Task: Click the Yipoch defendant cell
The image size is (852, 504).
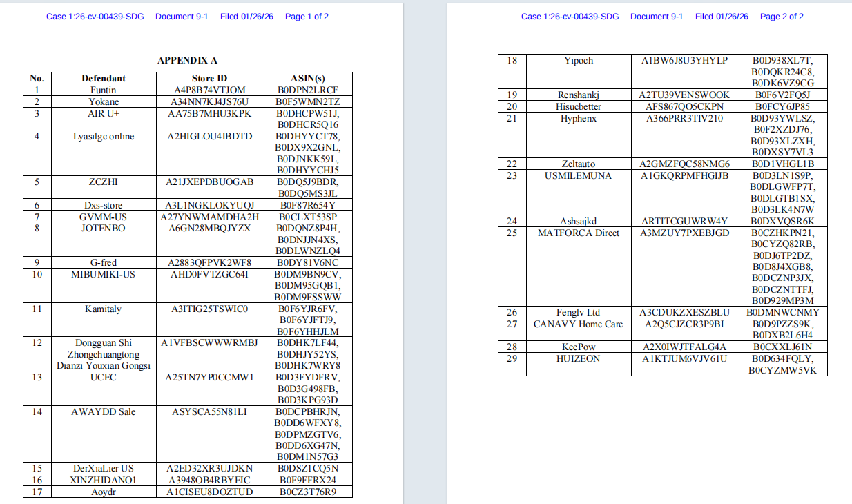Action: [579, 71]
